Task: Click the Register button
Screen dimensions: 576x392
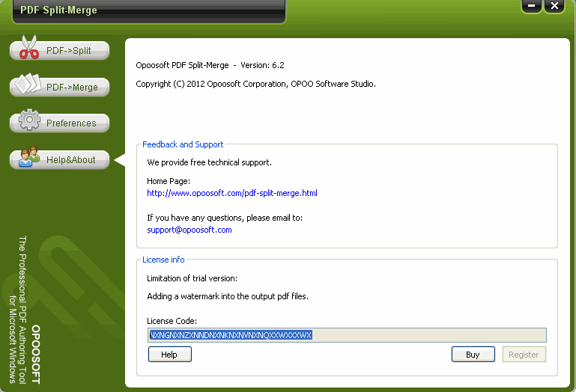Action: 524,354
